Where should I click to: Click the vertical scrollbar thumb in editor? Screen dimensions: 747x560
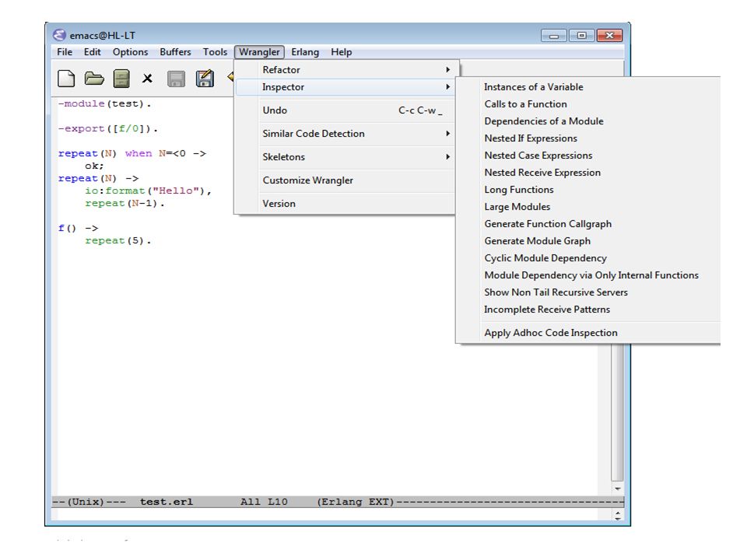617,412
